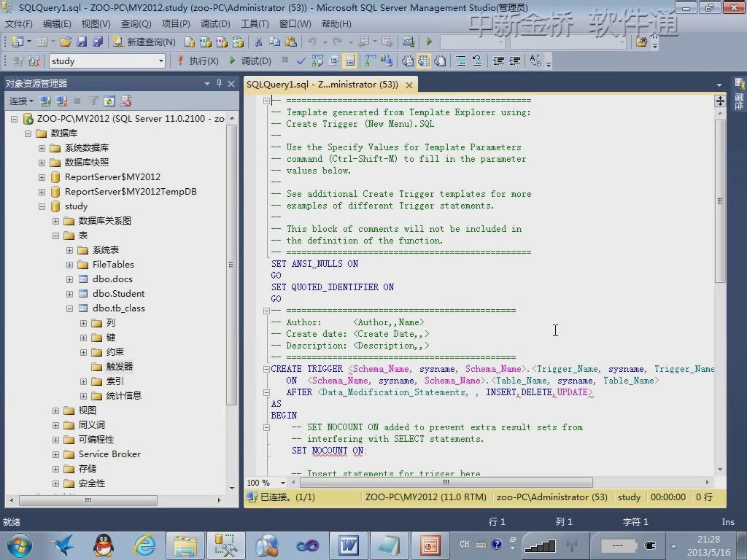Open the 工具(T) menu

(255, 24)
